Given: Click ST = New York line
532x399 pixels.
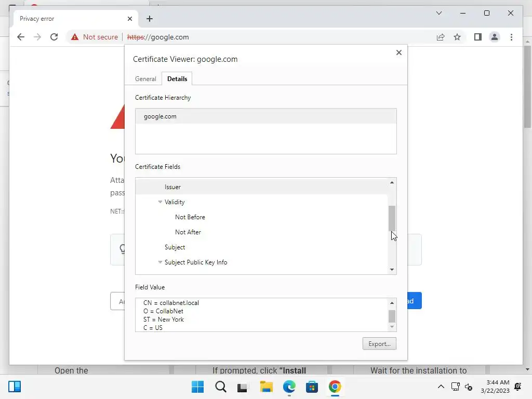Looking at the screenshot, I should (x=164, y=320).
